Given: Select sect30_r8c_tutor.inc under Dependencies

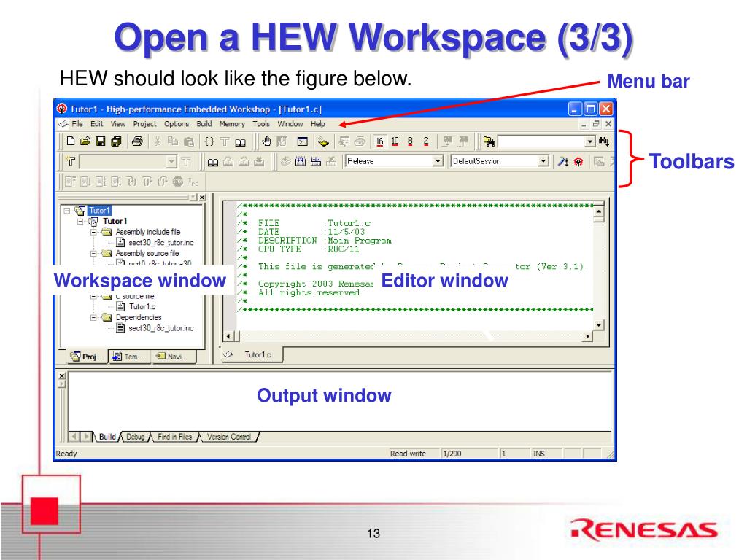Looking at the screenshot, I should coord(161,328).
